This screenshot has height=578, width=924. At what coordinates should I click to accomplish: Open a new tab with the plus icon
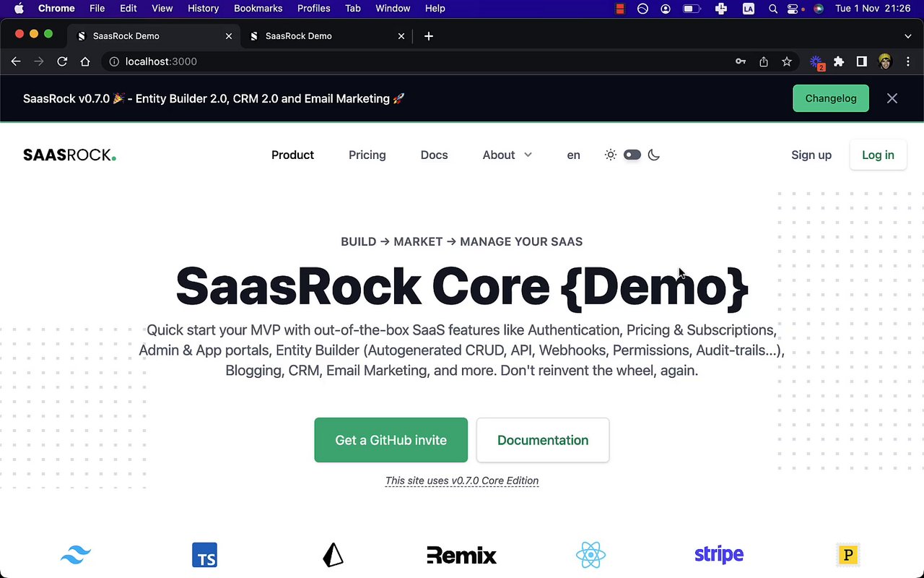pyautogui.click(x=429, y=36)
